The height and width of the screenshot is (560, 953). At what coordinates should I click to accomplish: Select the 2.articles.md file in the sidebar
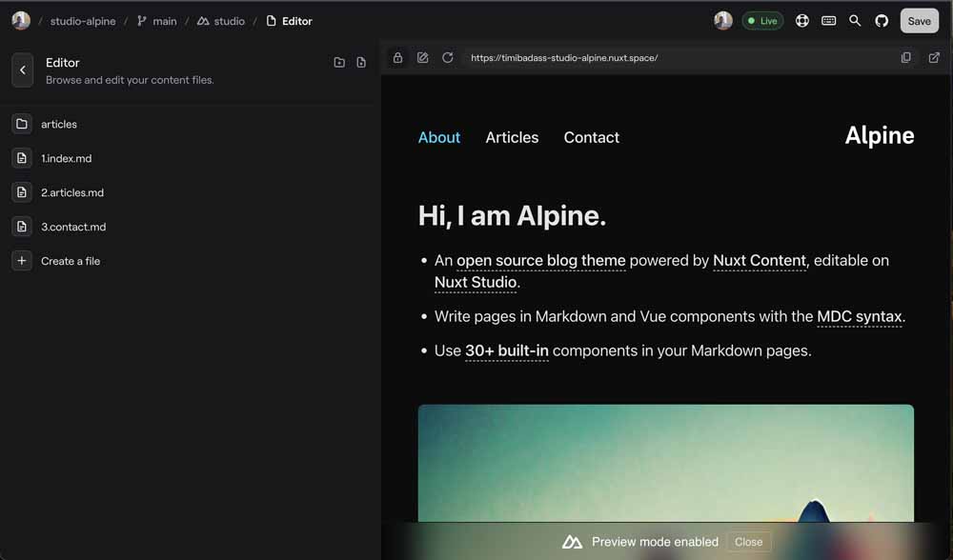(71, 192)
